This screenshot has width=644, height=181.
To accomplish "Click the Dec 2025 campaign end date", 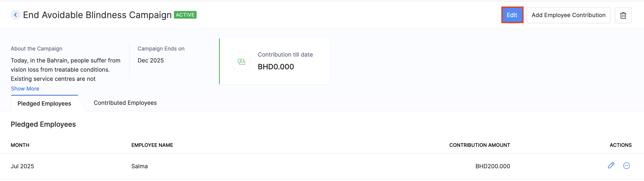I will (151, 61).
